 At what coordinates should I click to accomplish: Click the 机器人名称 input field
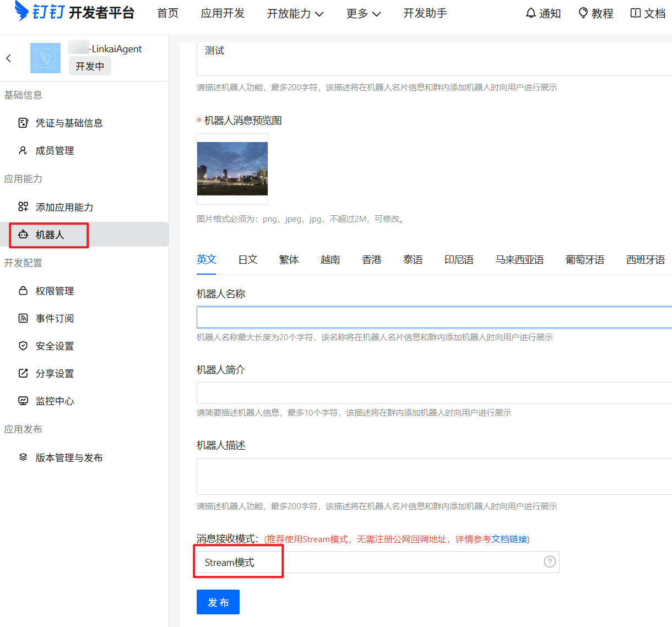coord(434,317)
